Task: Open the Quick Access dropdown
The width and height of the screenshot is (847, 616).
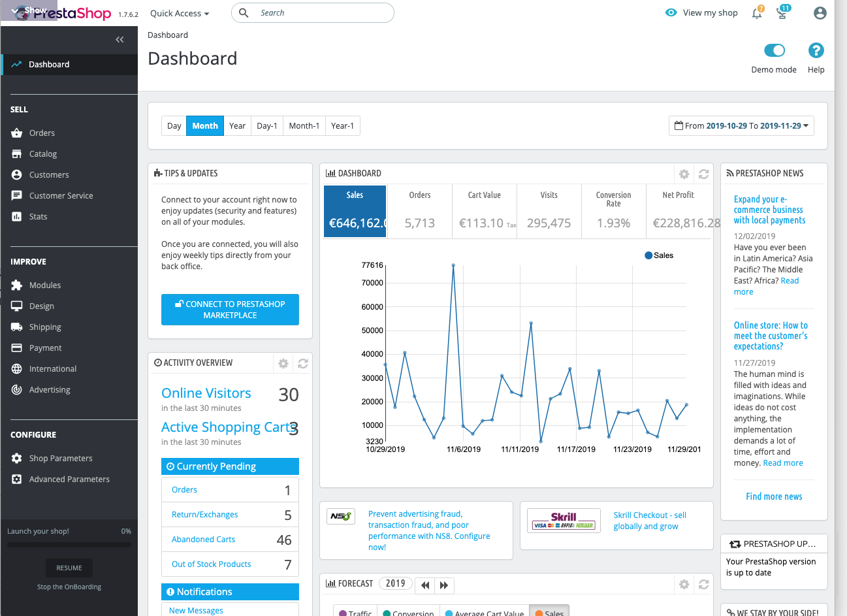Action: 180,13
